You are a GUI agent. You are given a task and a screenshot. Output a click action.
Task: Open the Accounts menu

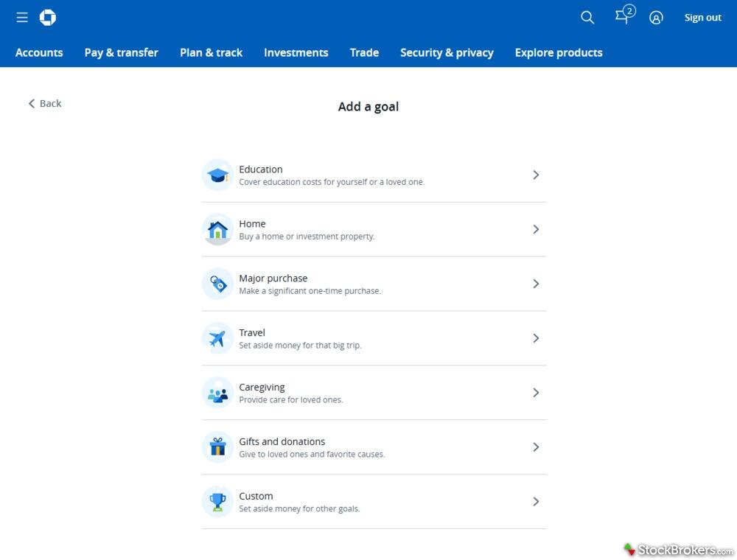coord(39,52)
